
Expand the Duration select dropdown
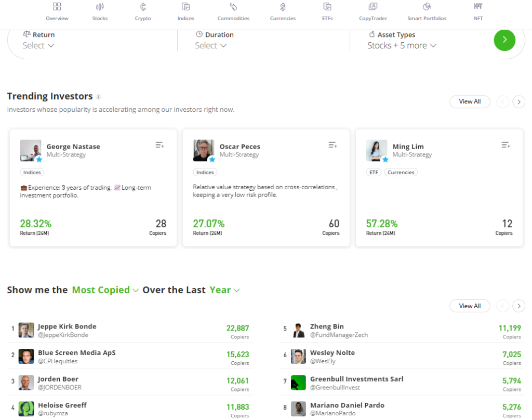pyautogui.click(x=211, y=46)
